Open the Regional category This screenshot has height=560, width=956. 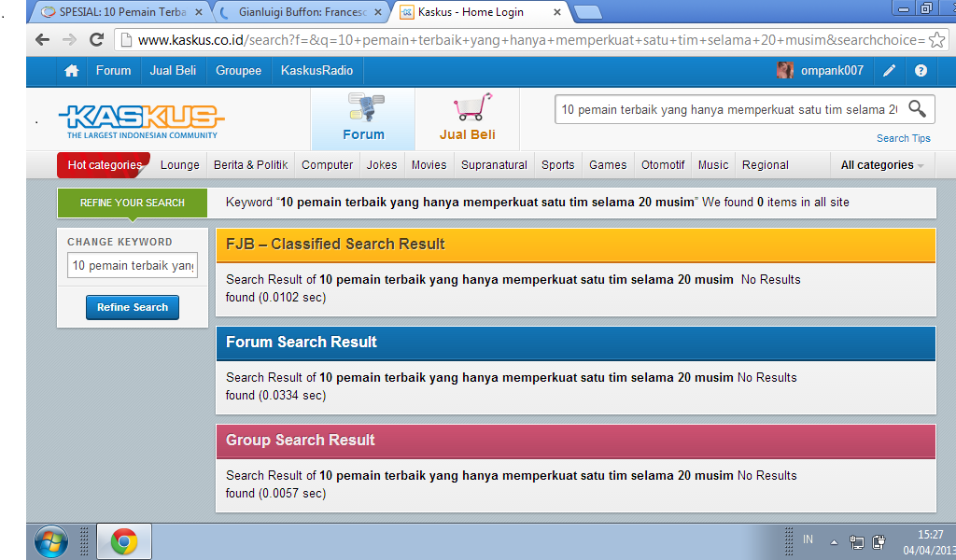[766, 165]
